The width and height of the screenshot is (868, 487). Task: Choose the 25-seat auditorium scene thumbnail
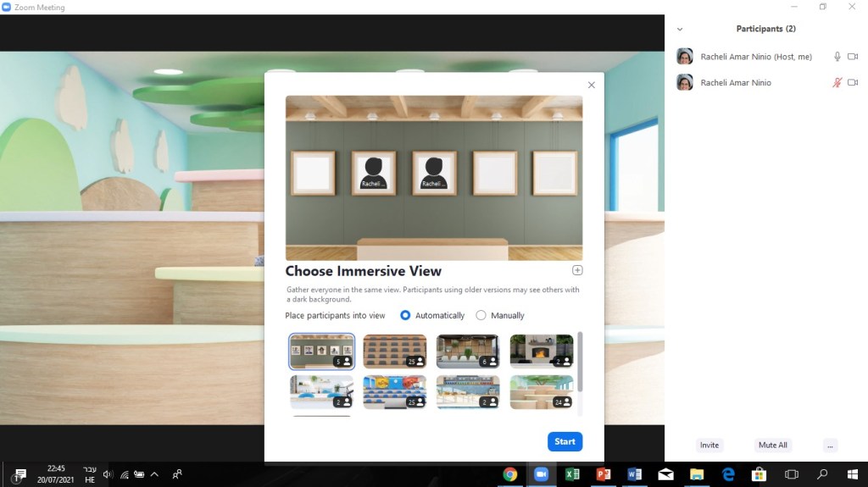pyautogui.click(x=394, y=351)
